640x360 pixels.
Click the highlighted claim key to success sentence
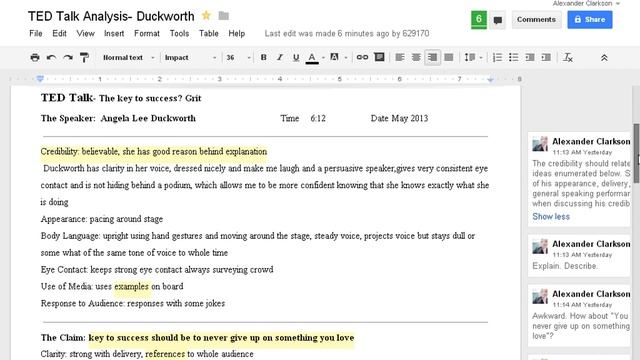click(x=221, y=338)
